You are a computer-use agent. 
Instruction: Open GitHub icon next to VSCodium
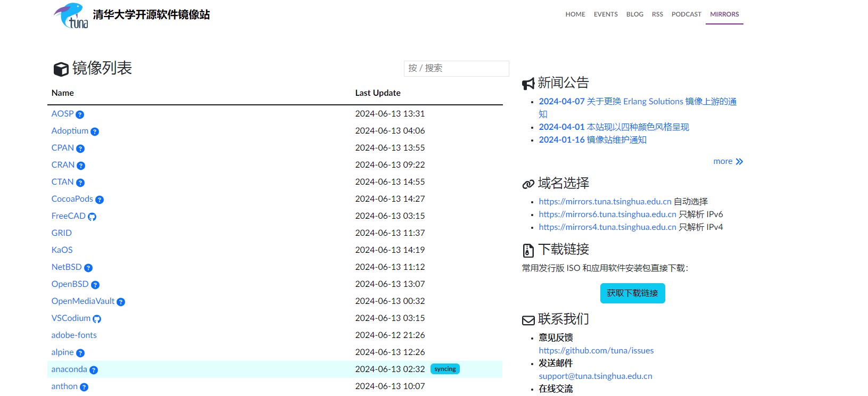point(97,319)
